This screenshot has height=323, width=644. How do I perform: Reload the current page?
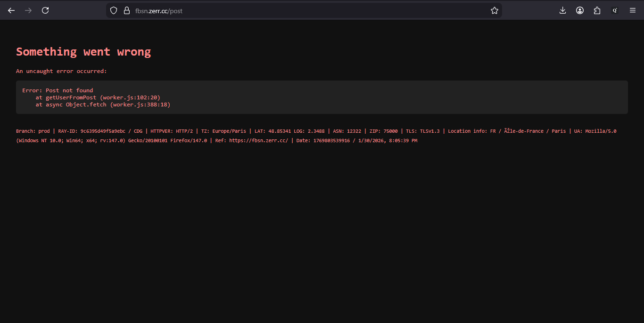pyautogui.click(x=45, y=10)
